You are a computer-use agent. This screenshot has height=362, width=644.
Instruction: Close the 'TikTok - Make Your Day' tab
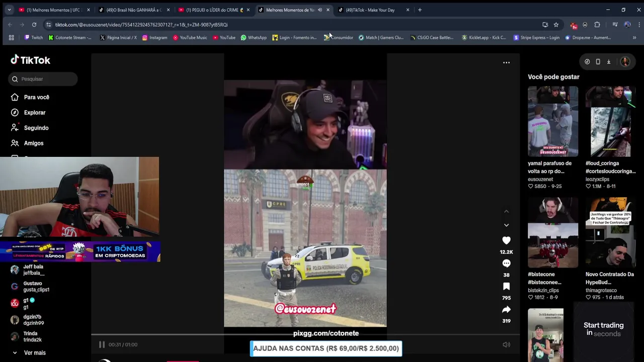(408, 10)
